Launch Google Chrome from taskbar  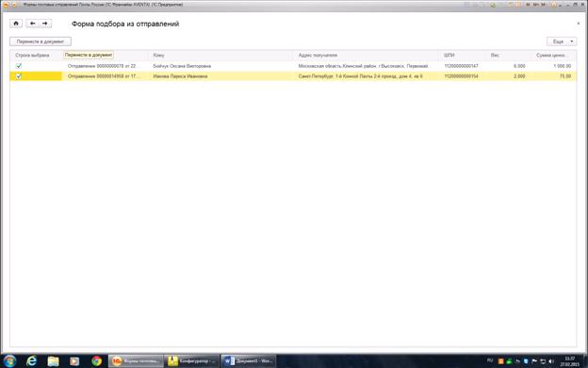point(96,360)
